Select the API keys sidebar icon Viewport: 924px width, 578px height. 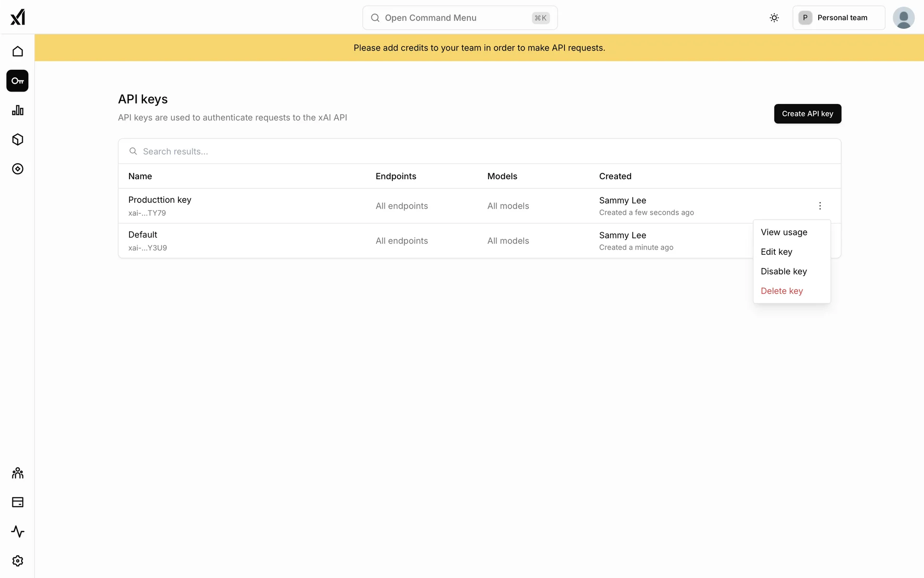pyautogui.click(x=18, y=81)
